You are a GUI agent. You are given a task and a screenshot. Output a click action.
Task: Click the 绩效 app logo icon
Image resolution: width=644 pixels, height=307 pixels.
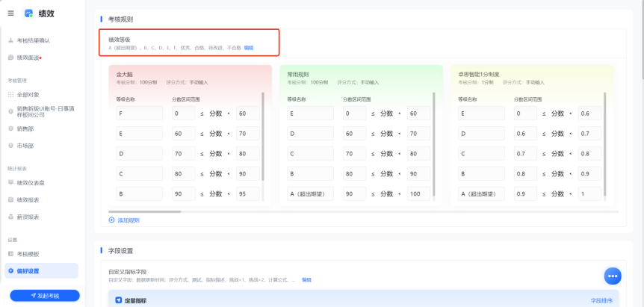click(28, 13)
